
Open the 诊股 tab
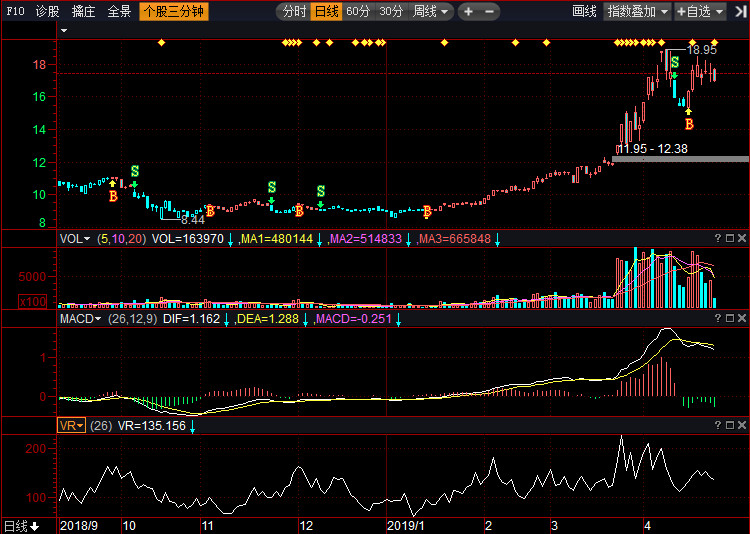click(x=47, y=12)
